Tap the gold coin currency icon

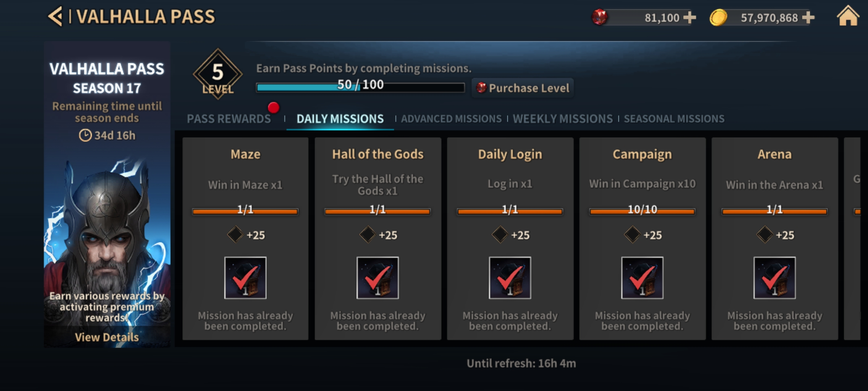click(718, 17)
